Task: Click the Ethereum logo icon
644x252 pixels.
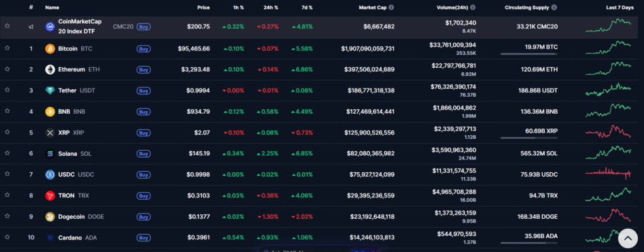Action: (x=50, y=69)
